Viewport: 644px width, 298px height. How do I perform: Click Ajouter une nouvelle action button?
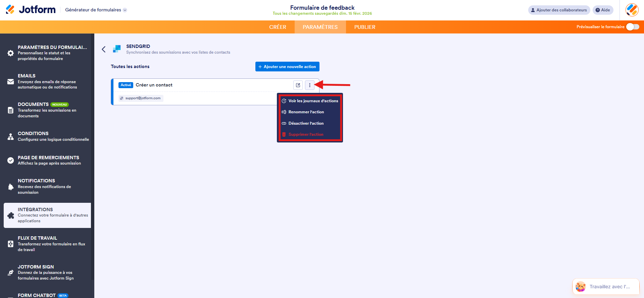click(x=287, y=67)
